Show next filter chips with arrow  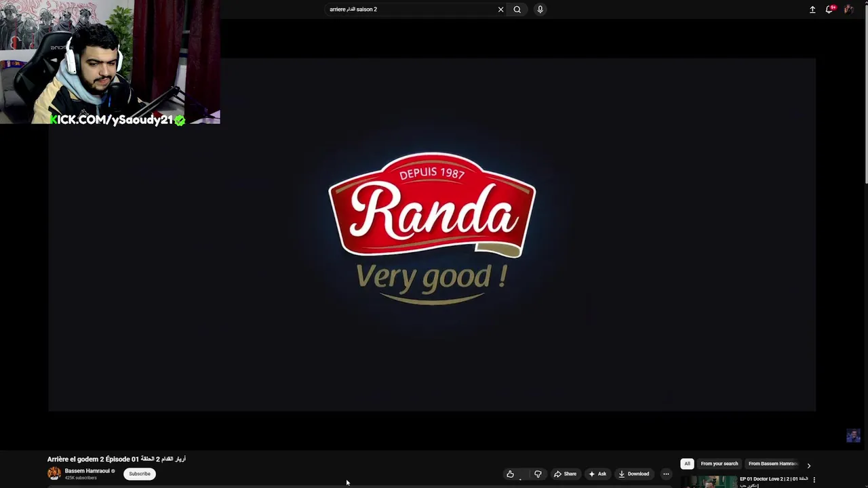808,465
